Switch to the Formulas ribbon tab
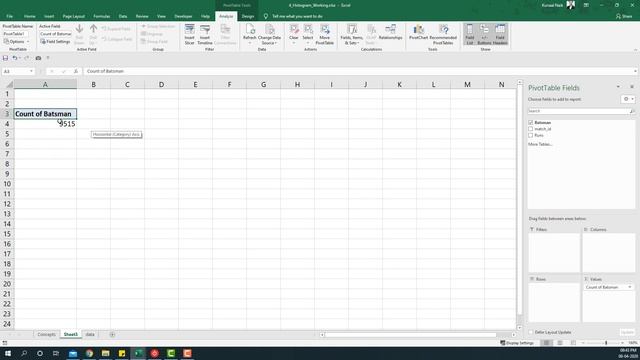Image resolution: width=640 pixels, height=360 pixels. click(102, 16)
